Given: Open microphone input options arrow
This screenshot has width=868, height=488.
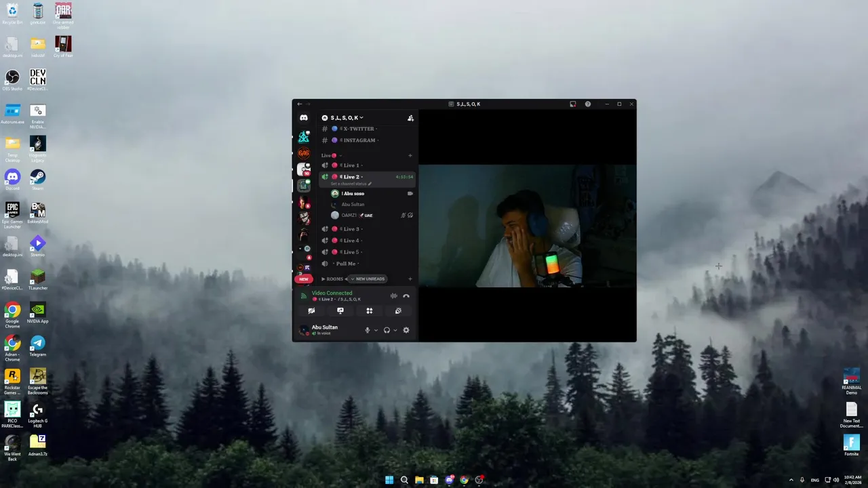Looking at the screenshot, I should click(x=376, y=330).
